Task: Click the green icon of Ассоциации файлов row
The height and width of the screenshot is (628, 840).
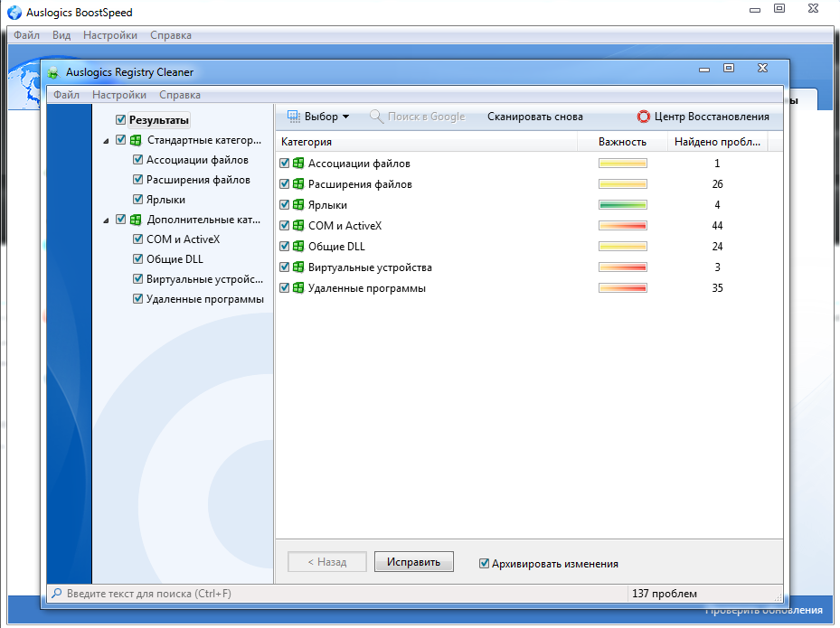Action: click(298, 164)
